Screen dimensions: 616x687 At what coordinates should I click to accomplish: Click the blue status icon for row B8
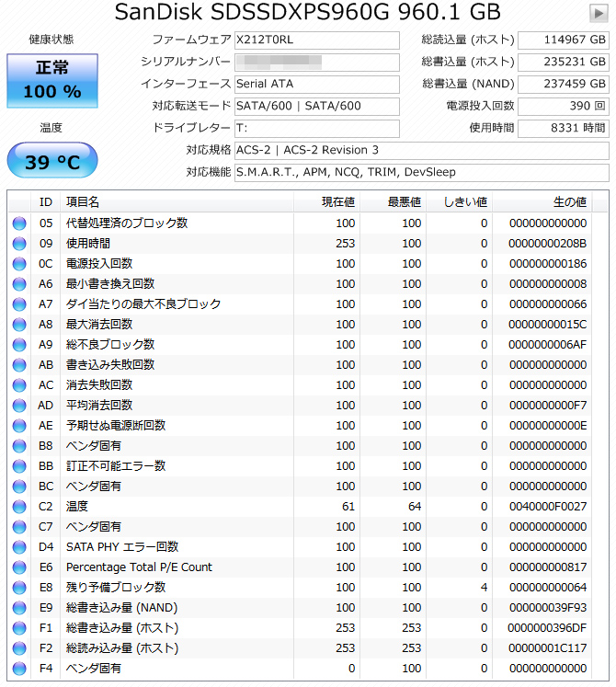[19, 446]
